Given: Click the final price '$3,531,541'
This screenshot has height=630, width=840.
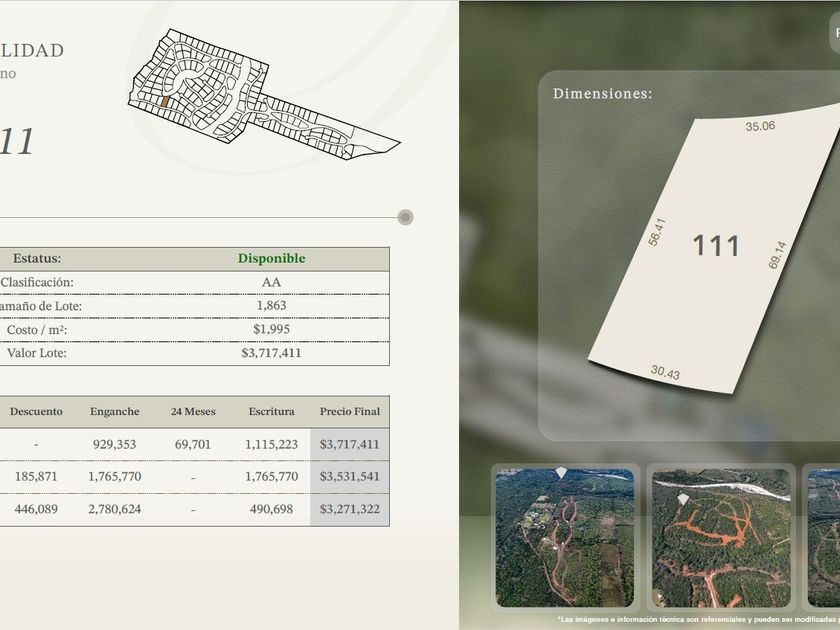Looking at the screenshot, I should coord(350,476).
